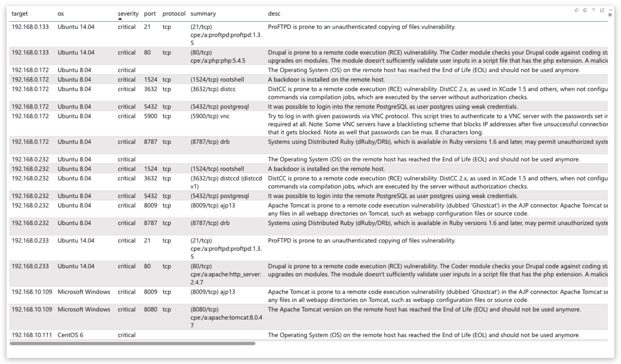This screenshot has width=621, height=364.
Task: Click the copy visual icon
Action: [x=585, y=10]
